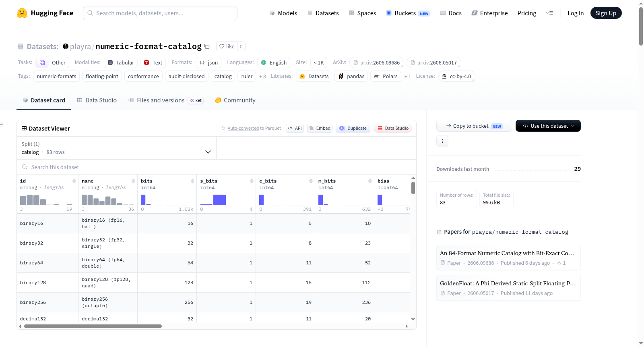Select the Text modality tag

point(153,62)
